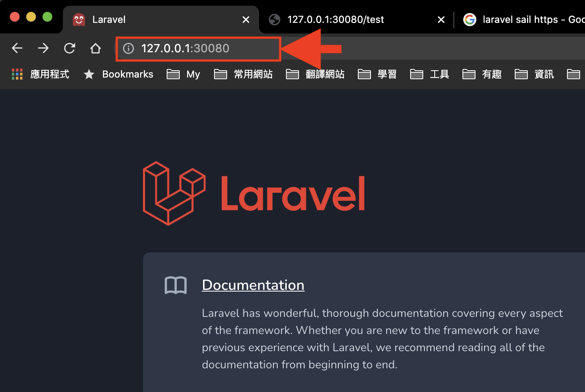Image resolution: width=585 pixels, height=392 pixels.
Task: Open the home page icon
Action: pos(96,48)
